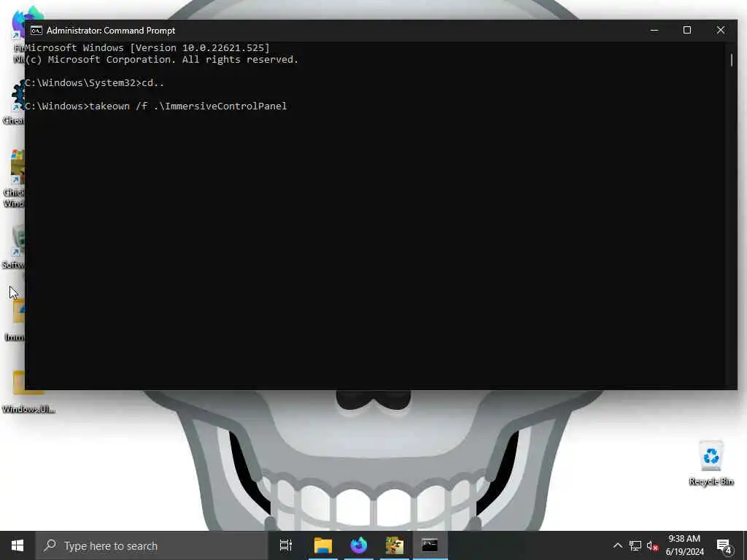
Task: Click the Microsoft Windows version line
Action: pyautogui.click(x=147, y=47)
